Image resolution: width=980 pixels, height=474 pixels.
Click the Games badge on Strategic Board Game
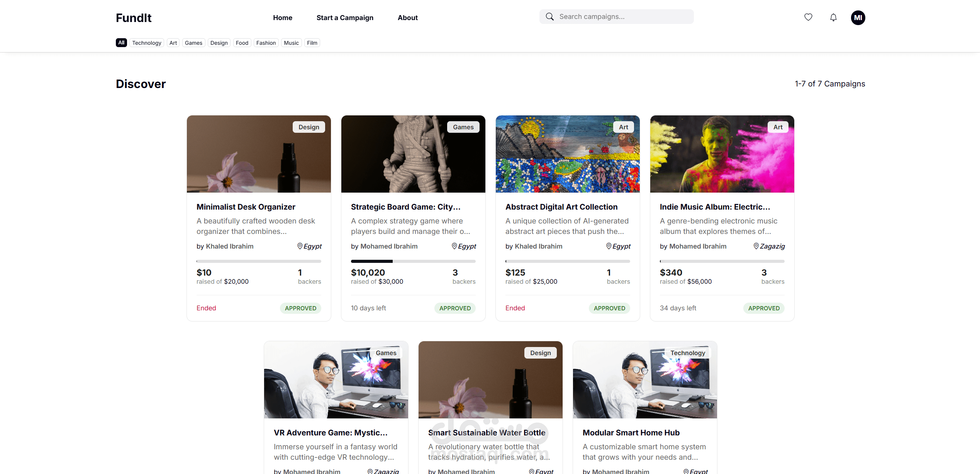tap(463, 127)
